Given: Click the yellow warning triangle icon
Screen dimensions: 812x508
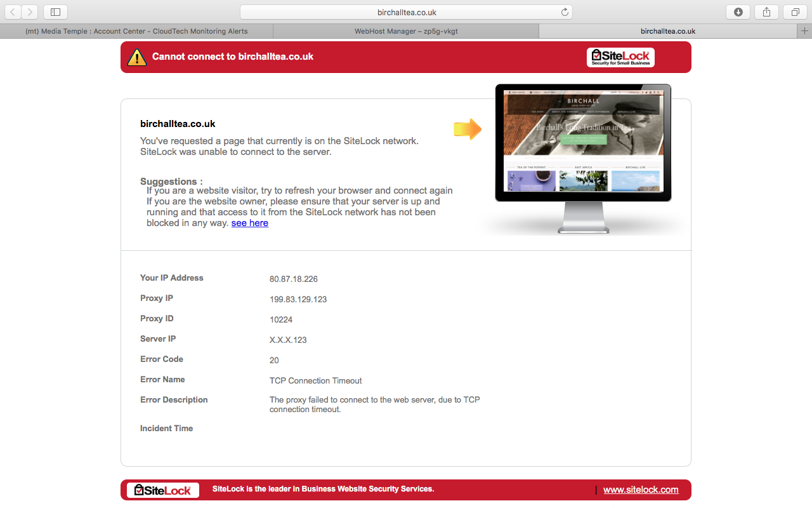Looking at the screenshot, I should (x=136, y=57).
